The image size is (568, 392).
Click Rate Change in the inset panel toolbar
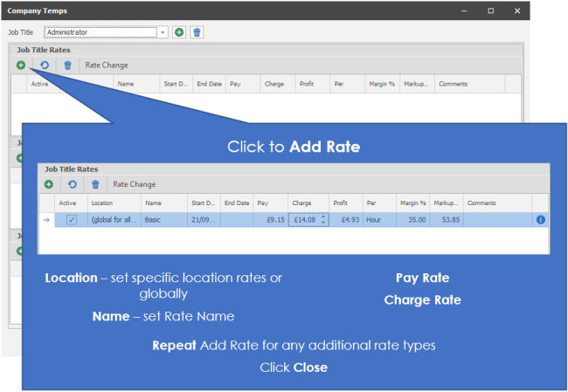coord(135,184)
